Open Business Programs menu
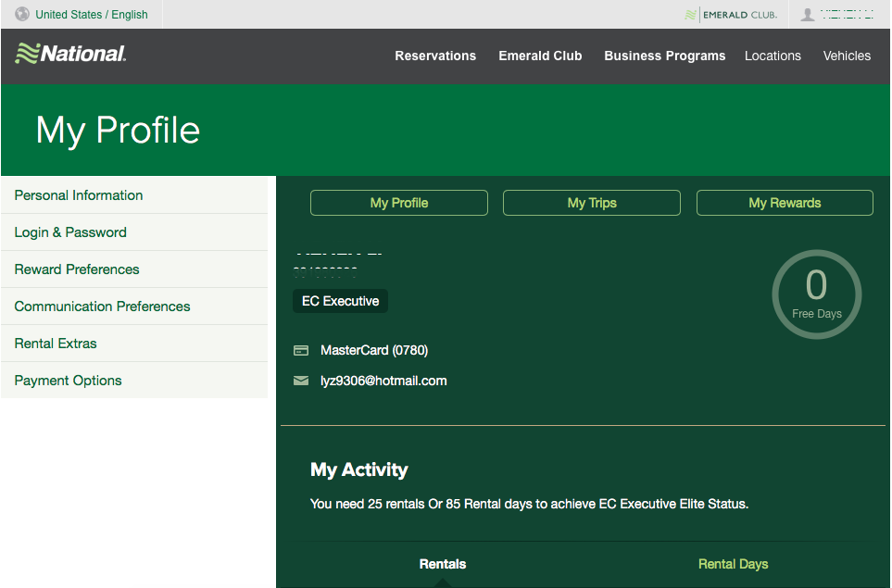Screen dimensions: 892x588 tap(664, 56)
